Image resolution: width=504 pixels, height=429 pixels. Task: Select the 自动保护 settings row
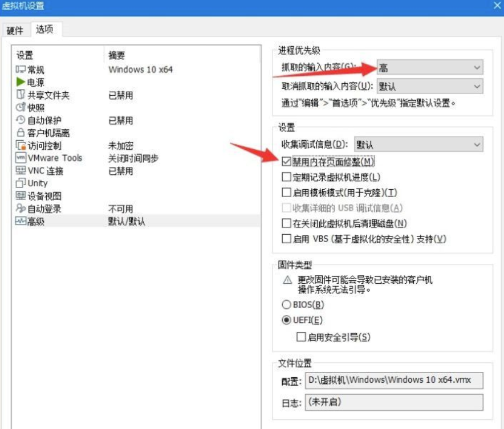137,120
